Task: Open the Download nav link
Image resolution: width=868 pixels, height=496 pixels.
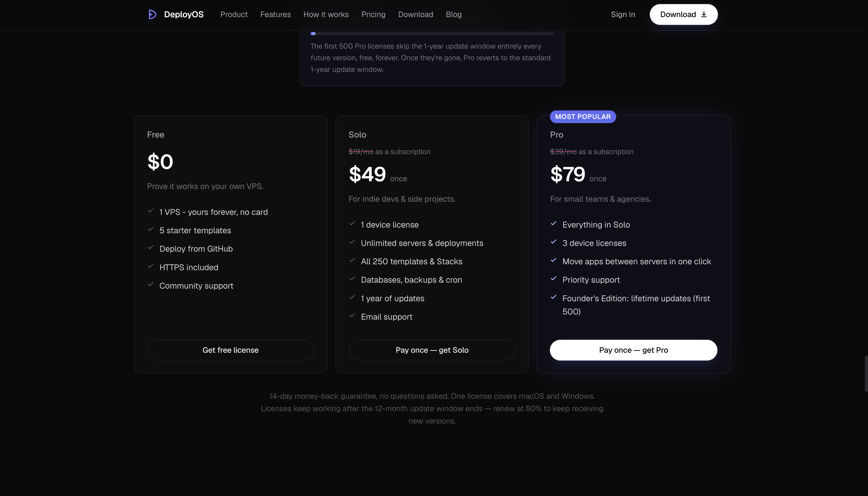Action: pos(416,14)
